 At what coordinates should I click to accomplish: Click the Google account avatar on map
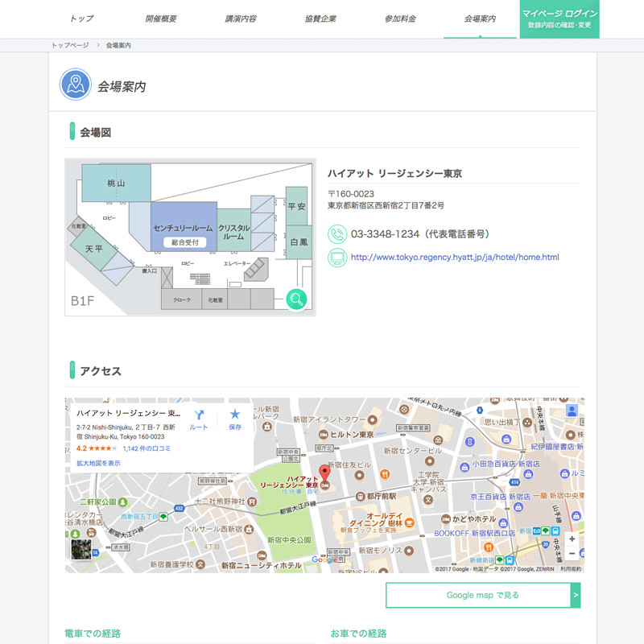coord(572,411)
